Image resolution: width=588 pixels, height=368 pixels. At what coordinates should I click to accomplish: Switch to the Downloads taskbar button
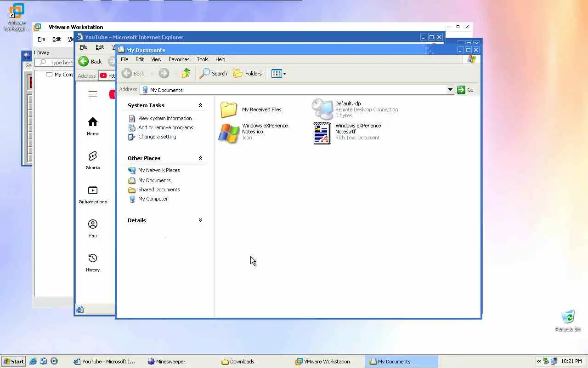(254, 362)
